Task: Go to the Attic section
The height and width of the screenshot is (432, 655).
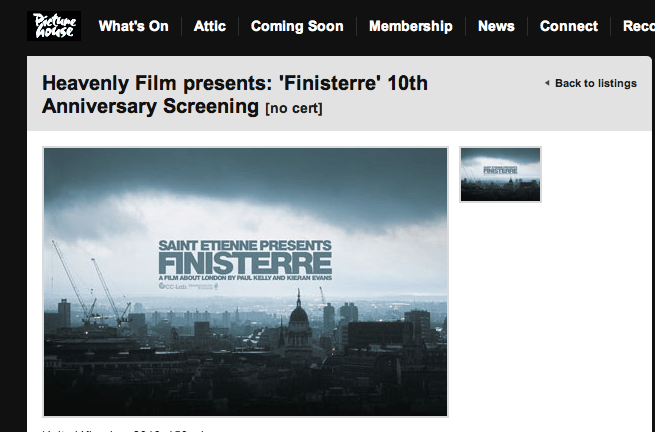Action: (x=210, y=26)
